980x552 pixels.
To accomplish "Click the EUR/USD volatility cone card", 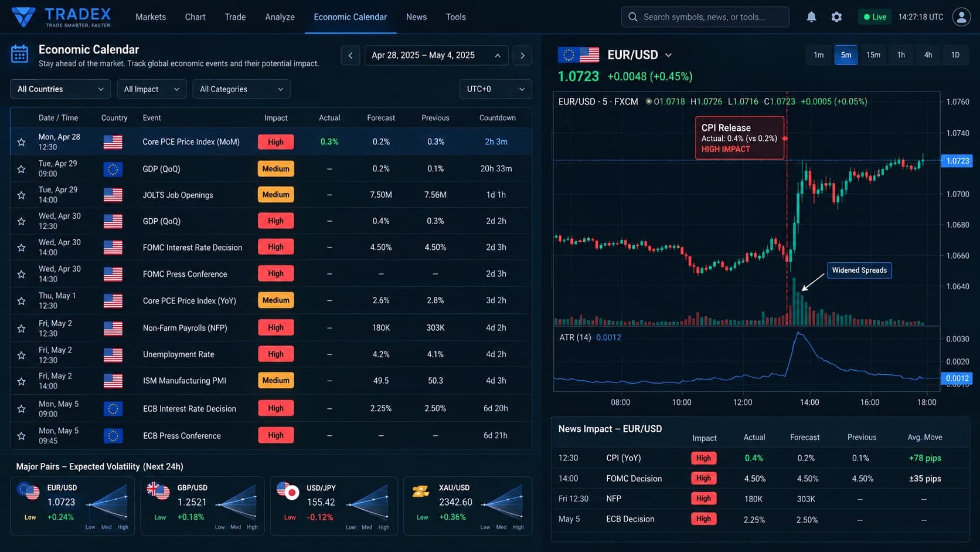I will (72, 506).
